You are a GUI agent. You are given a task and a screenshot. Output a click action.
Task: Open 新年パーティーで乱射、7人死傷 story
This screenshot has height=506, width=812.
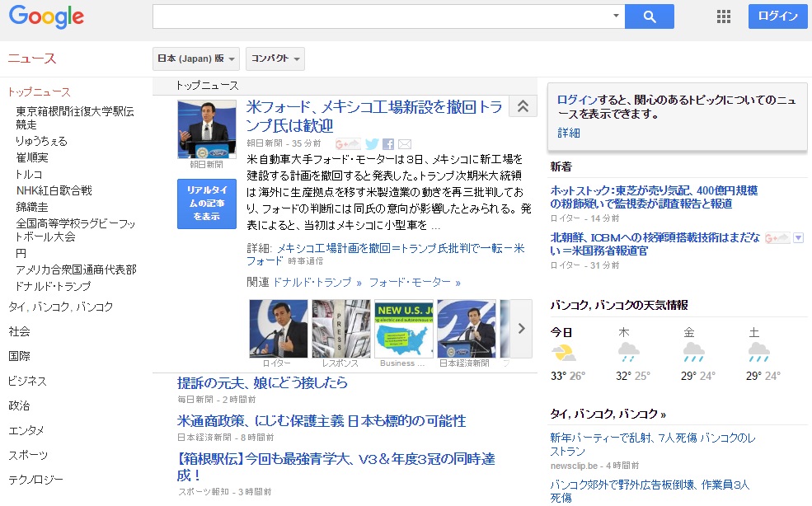point(653,444)
